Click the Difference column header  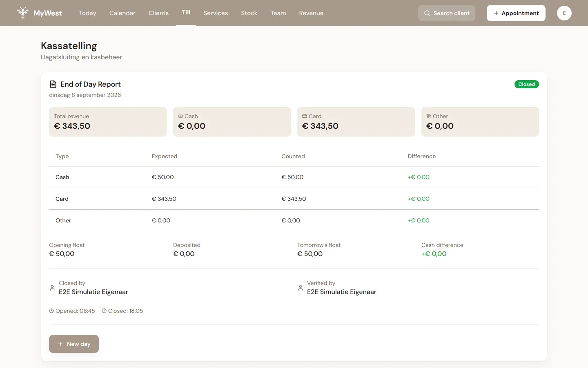[x=422, y=156]
